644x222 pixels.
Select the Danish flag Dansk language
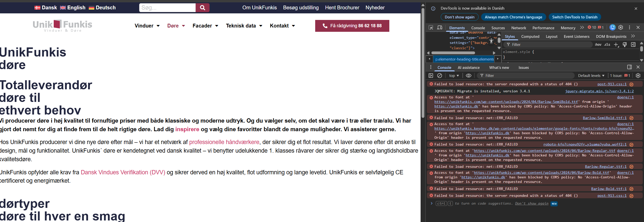[x=46, y=8]
